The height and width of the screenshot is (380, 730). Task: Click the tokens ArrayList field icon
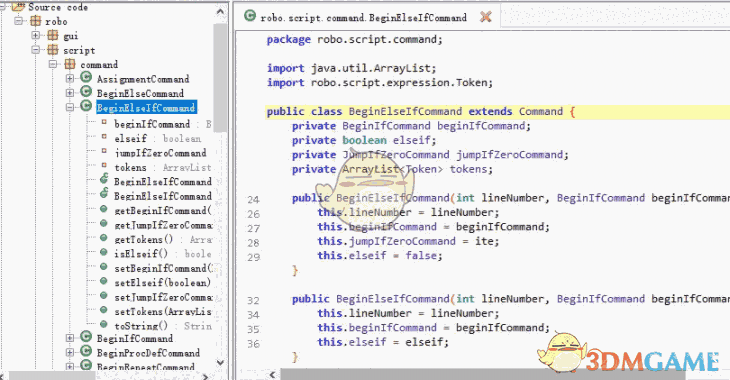click(104, 165)
